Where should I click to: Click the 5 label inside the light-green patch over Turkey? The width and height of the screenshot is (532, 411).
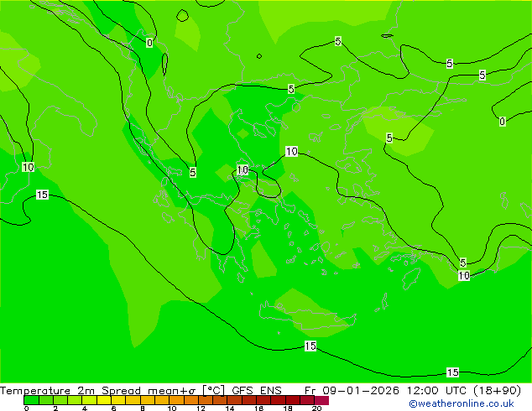389,138
